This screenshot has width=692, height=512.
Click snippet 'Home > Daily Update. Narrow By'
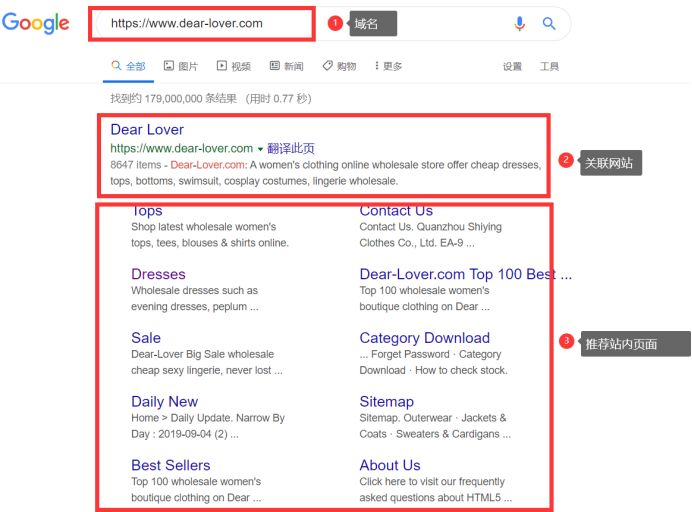point(208,418)
